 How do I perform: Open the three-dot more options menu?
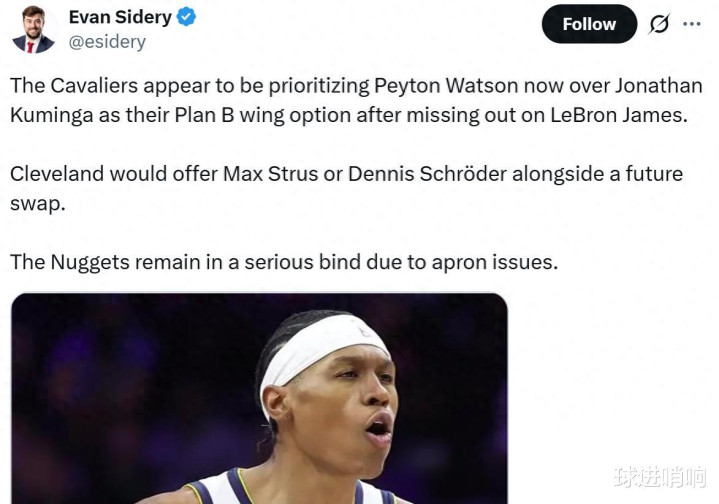(x=691, y=24)
